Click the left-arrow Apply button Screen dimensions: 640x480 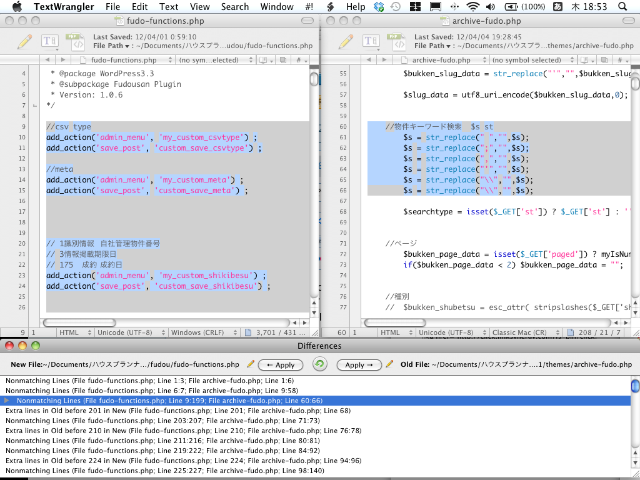(x=278, y=365)
